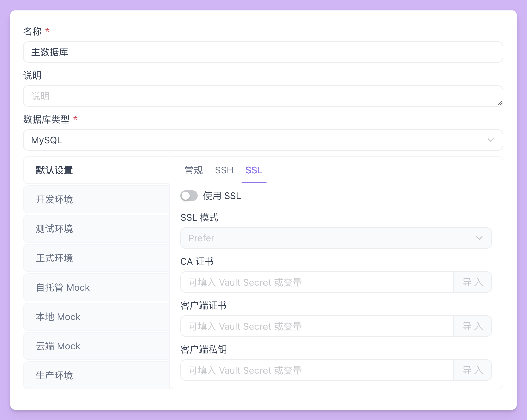Select the 生产环境 environment item
Image resolution: width=527 pixels, height=420 pixels.
pos(96,375)
